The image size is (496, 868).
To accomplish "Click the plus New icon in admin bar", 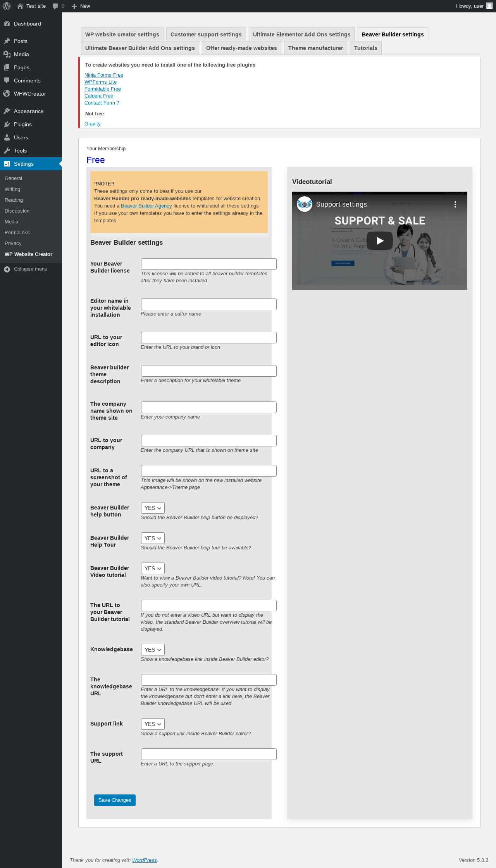I will pos(74,6).
